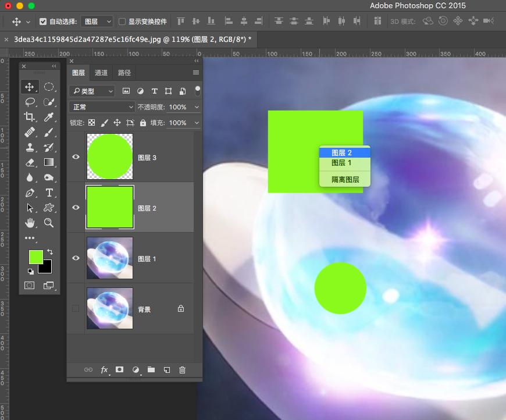The width and height of the screenshot is (506, 420).
Task: Select the Zoom tool
Action: coord(49,223)
